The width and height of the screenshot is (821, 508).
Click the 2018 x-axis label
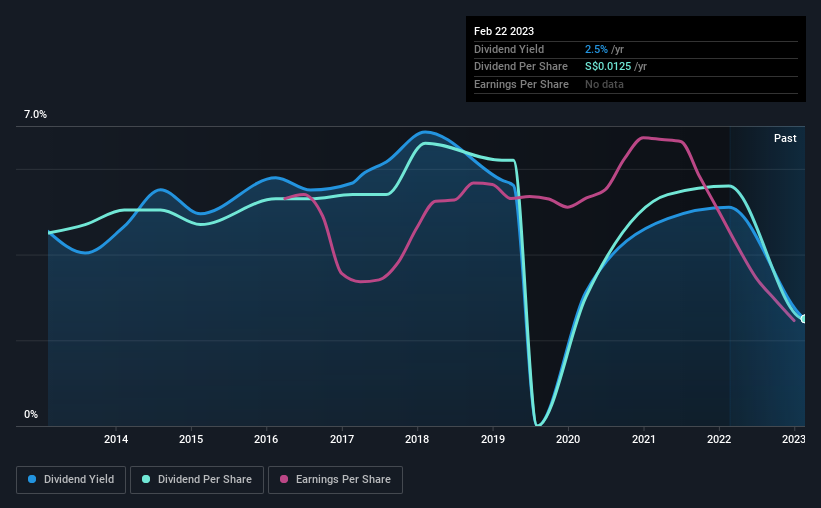417,439
